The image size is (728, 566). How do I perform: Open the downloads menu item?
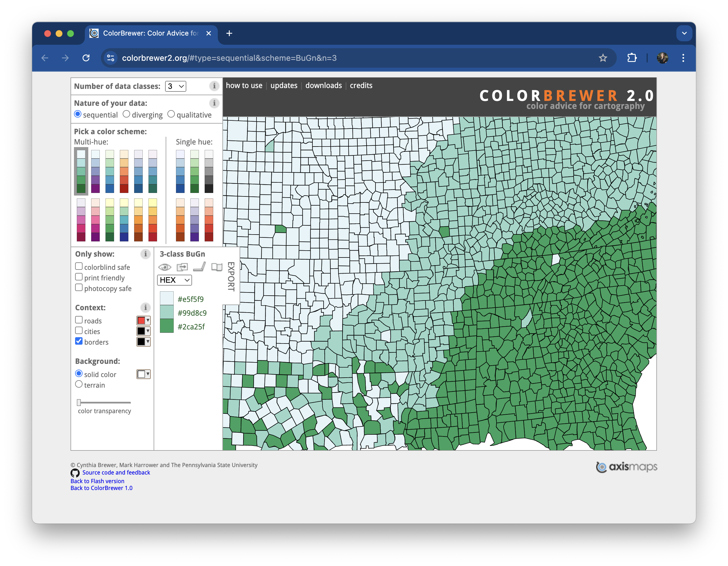[x=323, y=85]
